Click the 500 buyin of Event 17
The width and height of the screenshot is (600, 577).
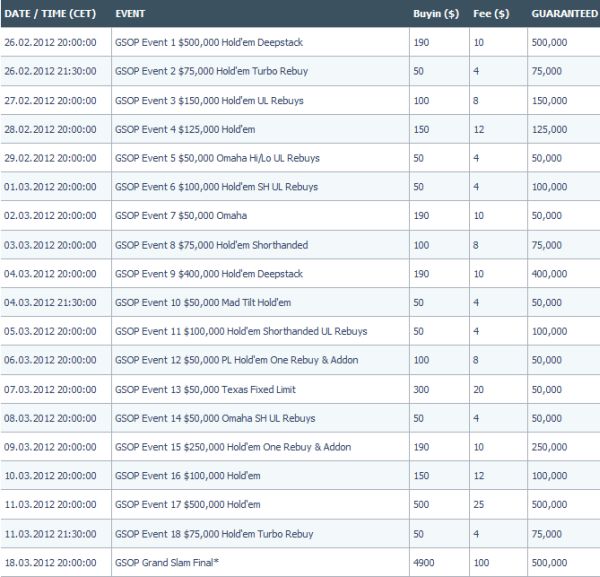click(x=421, y=504)
